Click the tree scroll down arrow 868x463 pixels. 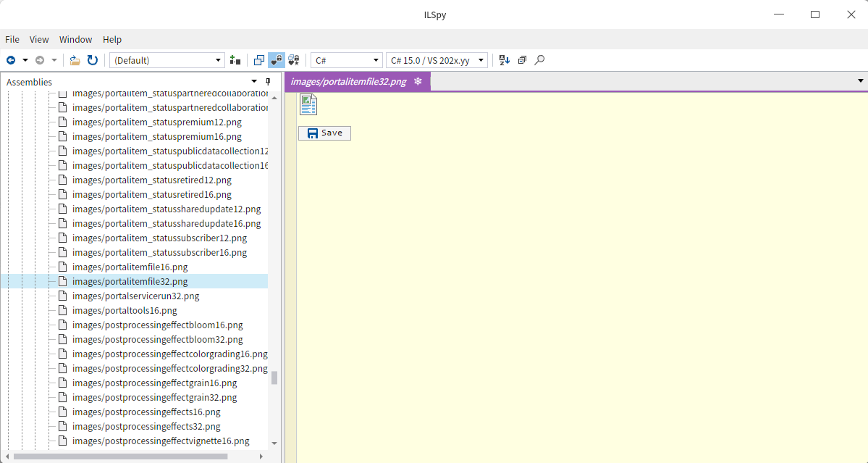tap(274, 443)
